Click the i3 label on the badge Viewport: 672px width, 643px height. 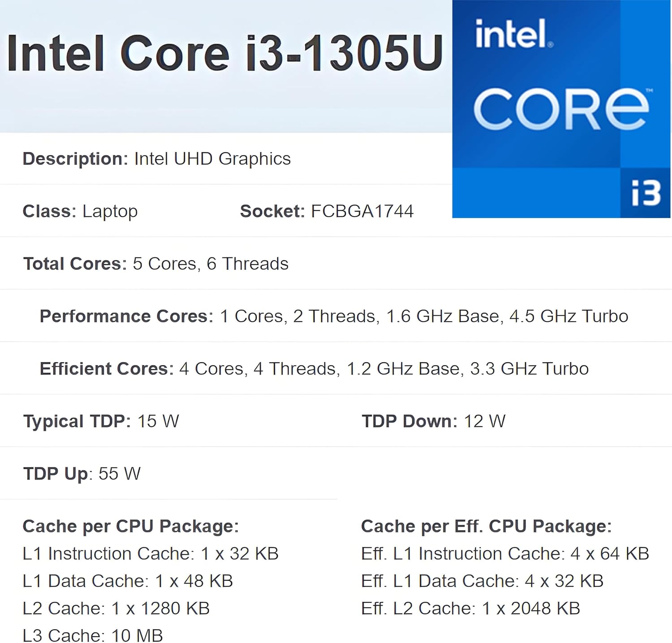tap(646, 193)
